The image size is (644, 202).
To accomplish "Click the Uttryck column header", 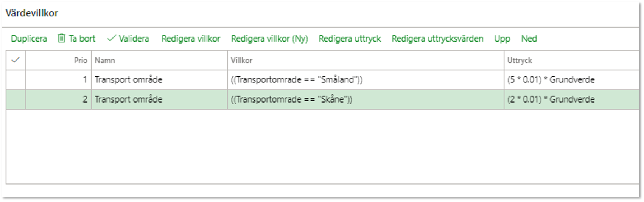I will 571,60.
